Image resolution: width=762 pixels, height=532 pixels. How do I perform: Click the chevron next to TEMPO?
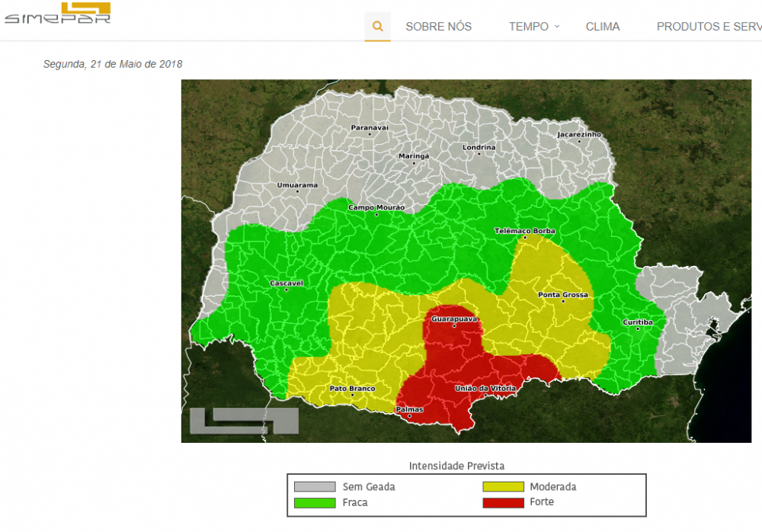coord(557,26)
